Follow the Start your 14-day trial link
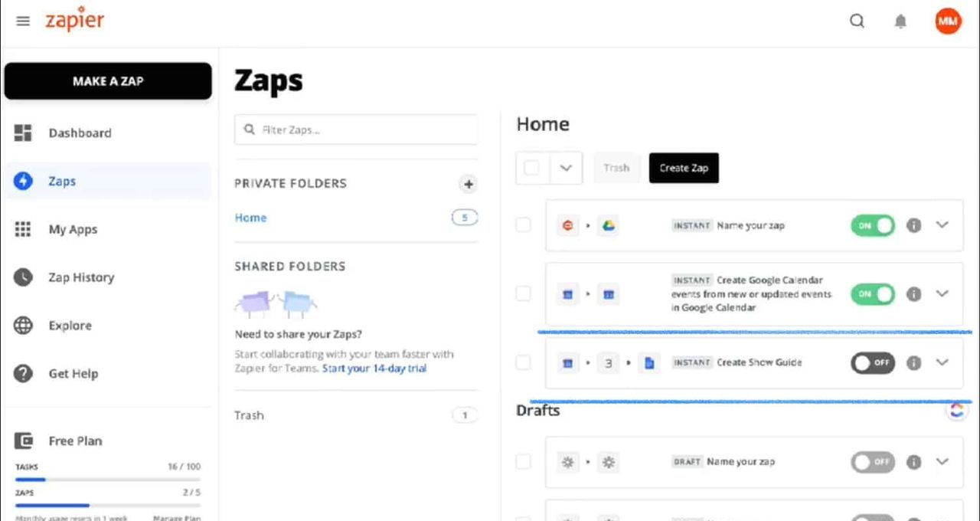 pos(374,369)
